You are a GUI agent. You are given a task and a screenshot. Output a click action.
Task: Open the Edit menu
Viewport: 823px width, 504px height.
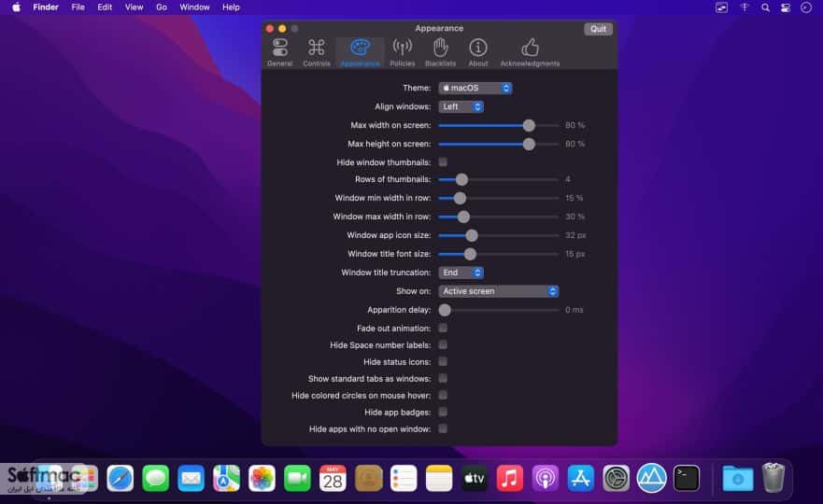105,7
